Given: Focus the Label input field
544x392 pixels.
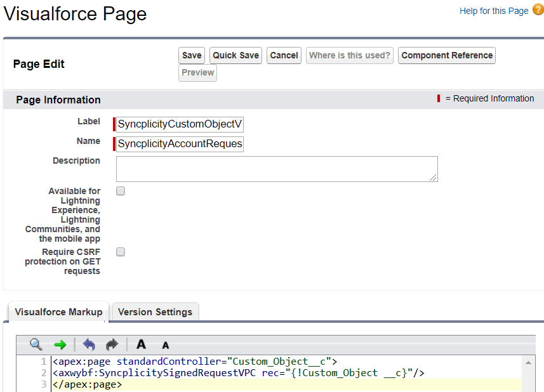Looking at the screenshot, I should click(180, 124).
